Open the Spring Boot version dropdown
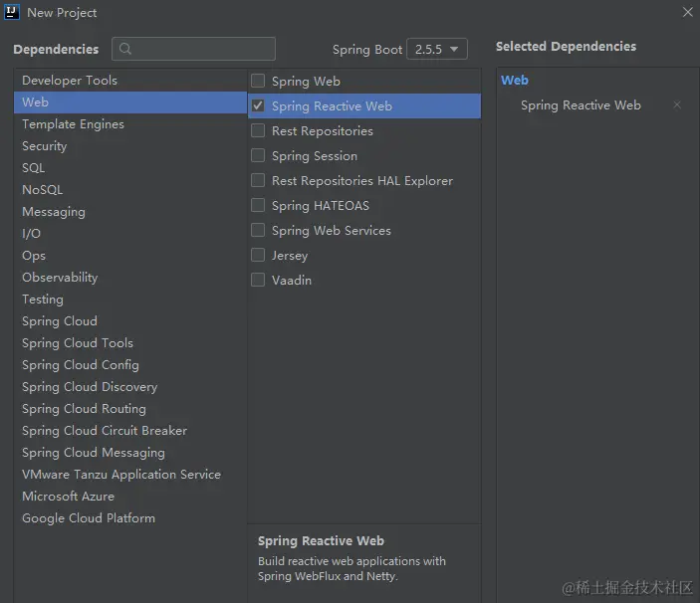The image size is (700, 603). click(437, 49)
